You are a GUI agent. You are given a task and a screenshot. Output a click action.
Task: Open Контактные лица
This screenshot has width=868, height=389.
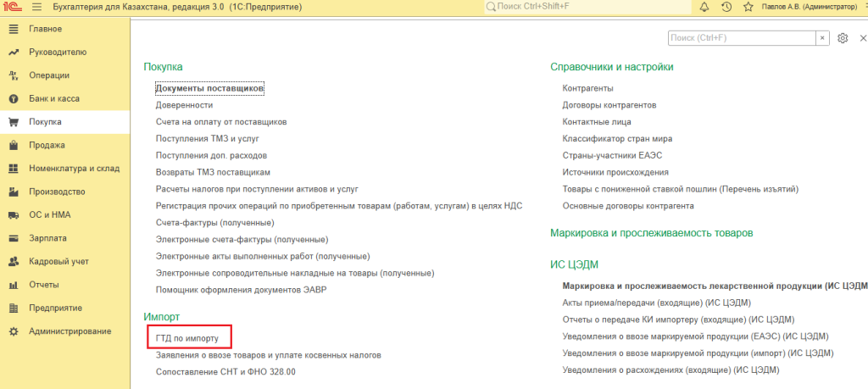[x=597, y=122]
